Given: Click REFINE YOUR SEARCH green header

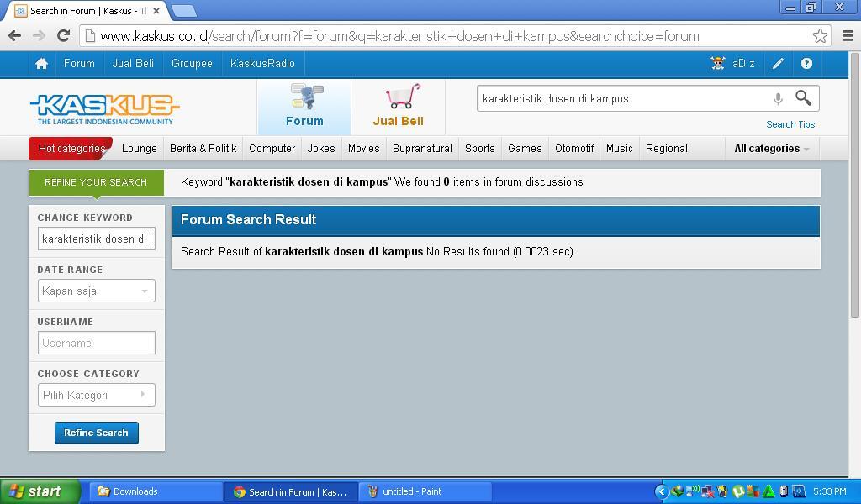Looking at the screenshot, I should 96,182.
